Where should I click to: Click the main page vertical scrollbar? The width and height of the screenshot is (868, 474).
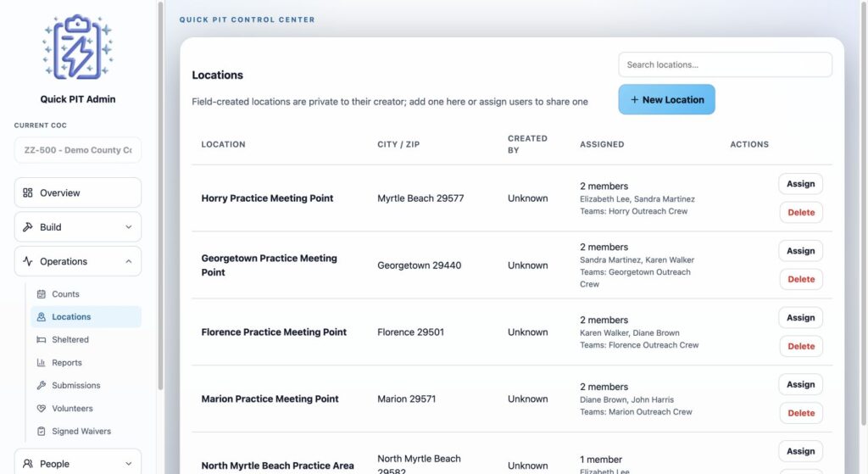tap(864, 213)
